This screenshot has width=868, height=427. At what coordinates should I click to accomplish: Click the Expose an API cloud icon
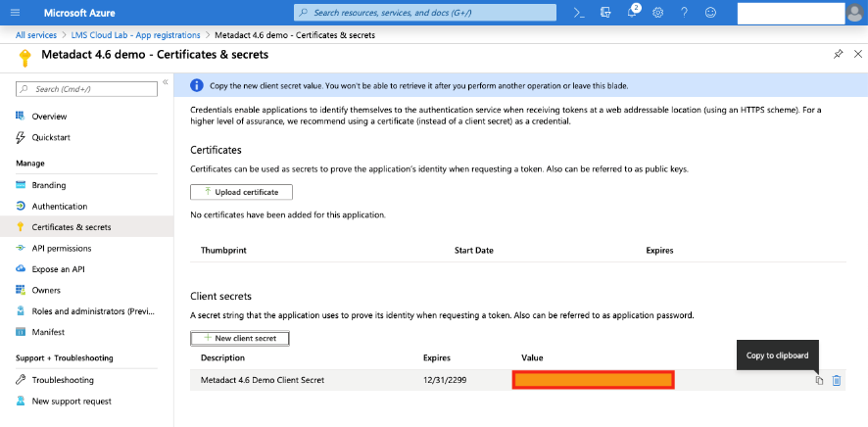click(x=21, y=268)
